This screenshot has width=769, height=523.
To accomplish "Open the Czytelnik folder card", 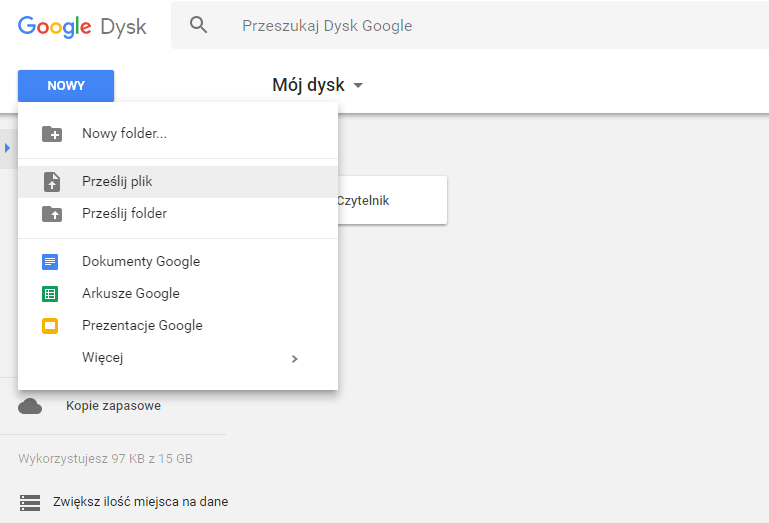I will [392, 200].
